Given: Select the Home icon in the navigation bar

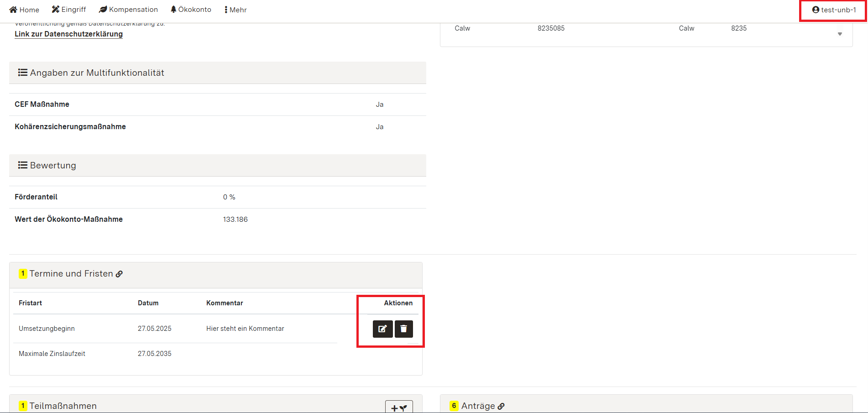Looking at the screenshot, I should 13,9.
